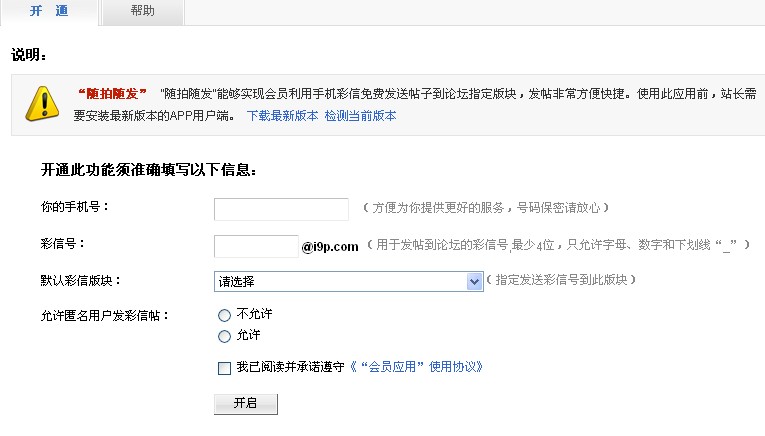Expand the 默认彩信版块 dropdown arrow
The height and width of the screenshot is (436, 765).
pyautogui.click(x=474, y=281)
